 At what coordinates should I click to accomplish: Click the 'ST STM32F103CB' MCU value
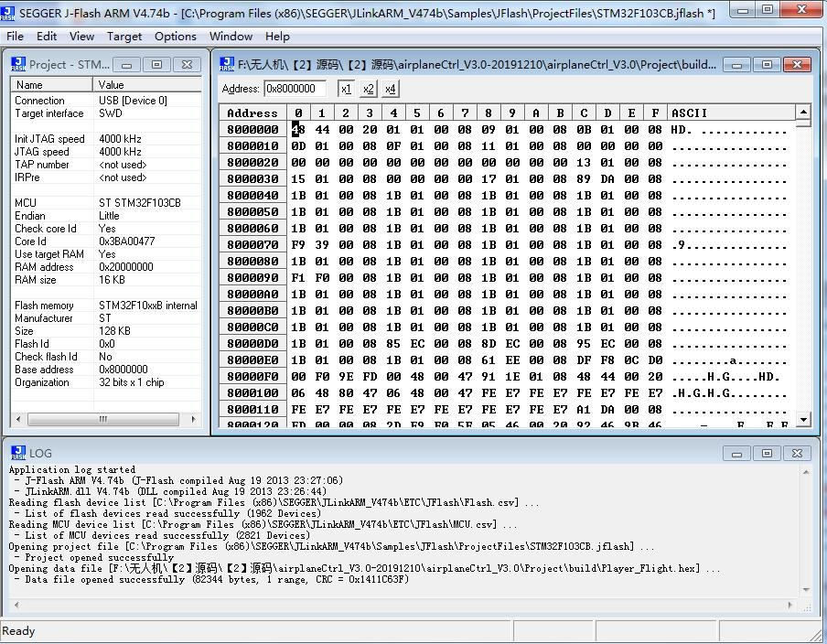140,202
